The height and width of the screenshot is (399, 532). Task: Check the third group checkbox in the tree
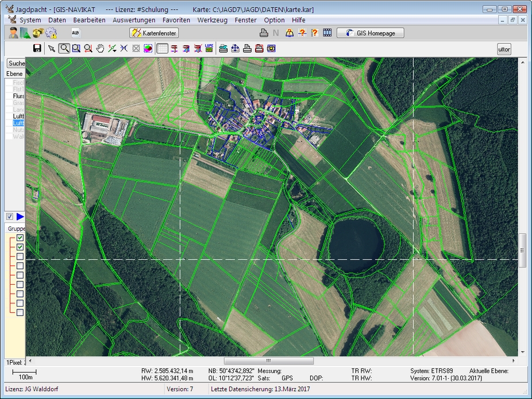pos(20,257)
